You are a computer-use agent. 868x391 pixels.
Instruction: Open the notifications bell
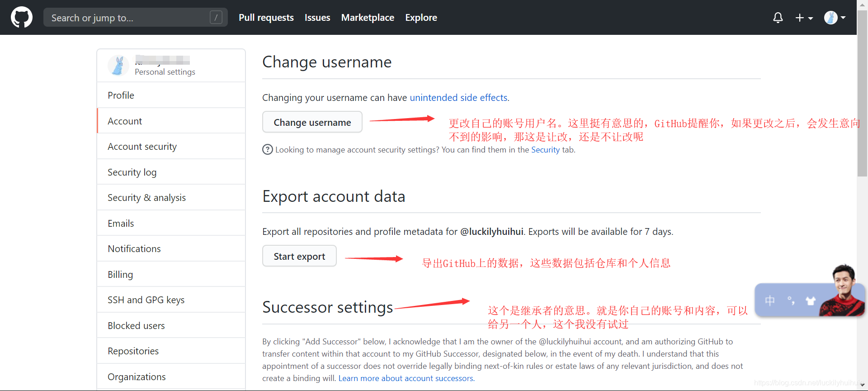coord(778,18)
